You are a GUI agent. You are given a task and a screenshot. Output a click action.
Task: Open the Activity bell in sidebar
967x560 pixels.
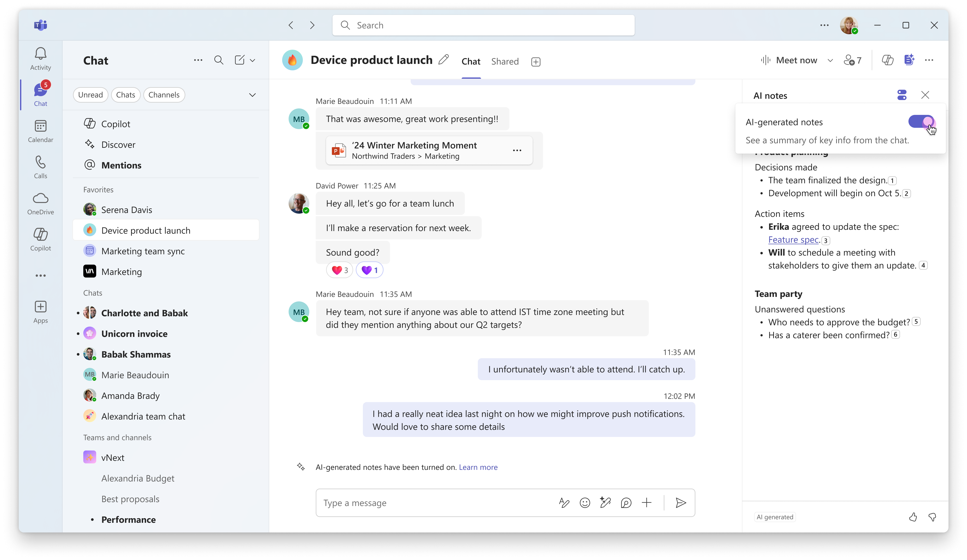40,59
